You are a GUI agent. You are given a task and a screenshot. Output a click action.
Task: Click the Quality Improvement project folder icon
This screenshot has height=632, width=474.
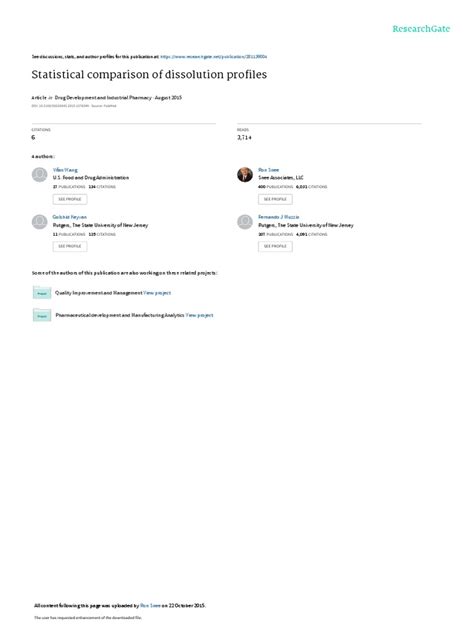coord(42,292)
